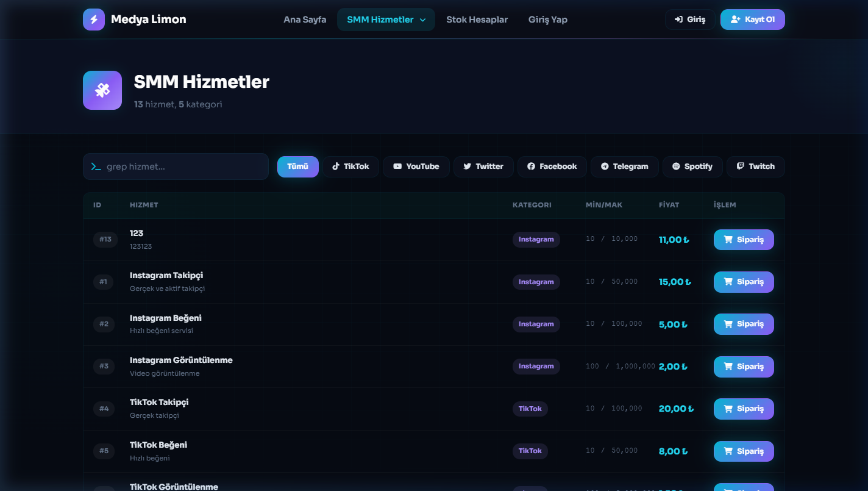Filter services by Twitch
This screenshot has width=868, height=491.
point(756,167)
